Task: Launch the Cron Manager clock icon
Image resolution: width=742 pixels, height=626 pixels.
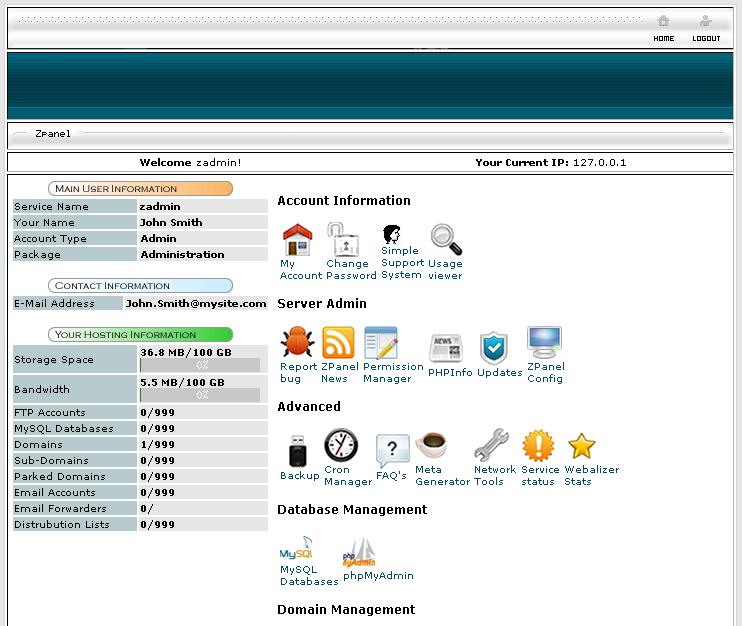Action: click(x=340, y=446)
